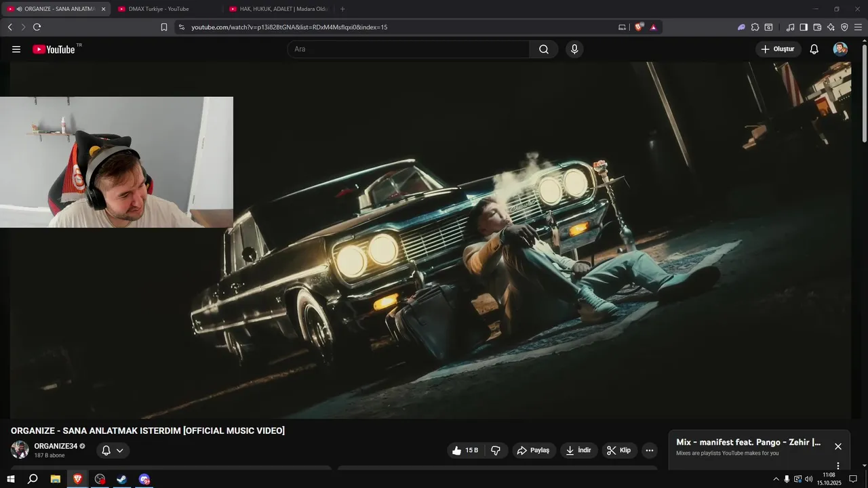The image size is (868, 488).
Task: Open the Windows Start menu
Action: click(x=11, y=479)
